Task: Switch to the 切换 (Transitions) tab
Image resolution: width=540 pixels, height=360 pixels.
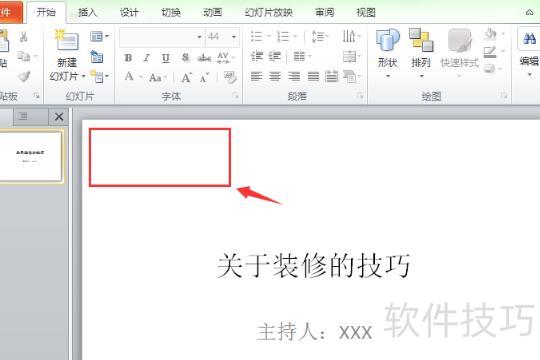Action: (x=171, y=13)
